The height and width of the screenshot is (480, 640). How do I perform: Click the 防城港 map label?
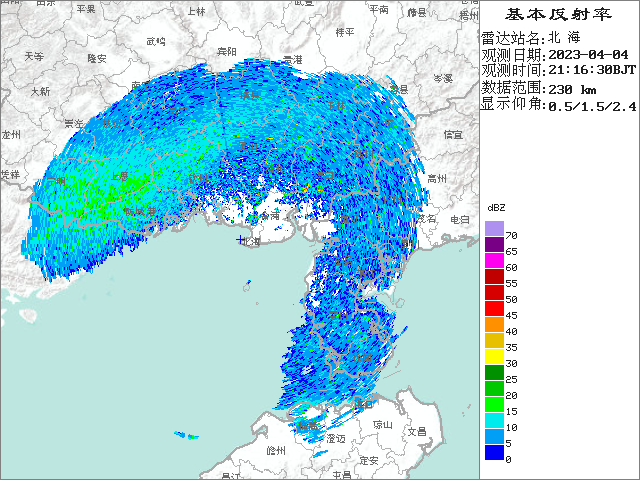point(140,212)
